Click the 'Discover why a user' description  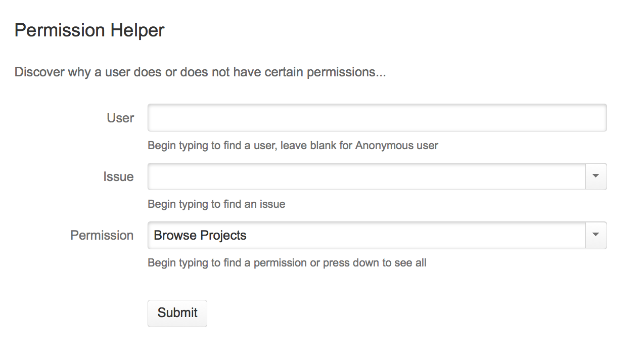tap(200, 72)
